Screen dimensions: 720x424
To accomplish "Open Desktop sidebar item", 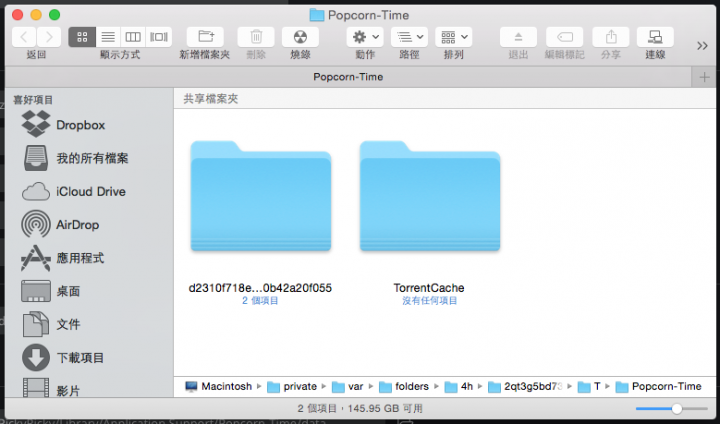I will click(51, 291).
